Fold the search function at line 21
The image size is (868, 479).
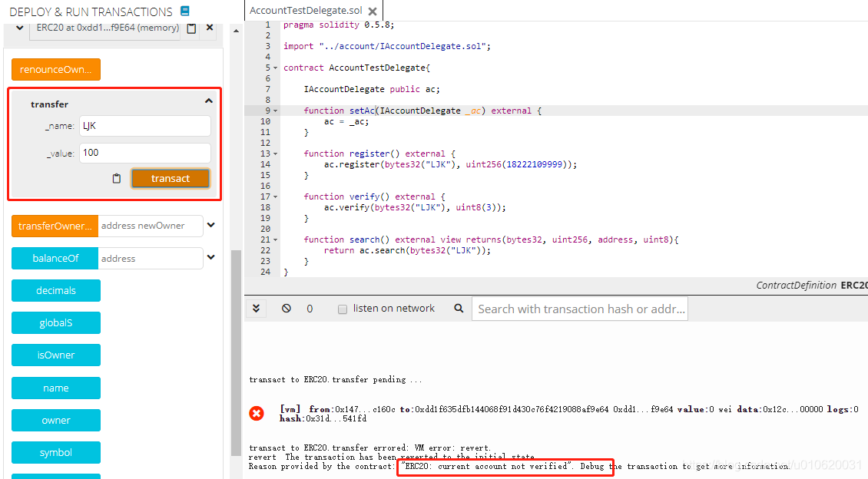(276, 240)
